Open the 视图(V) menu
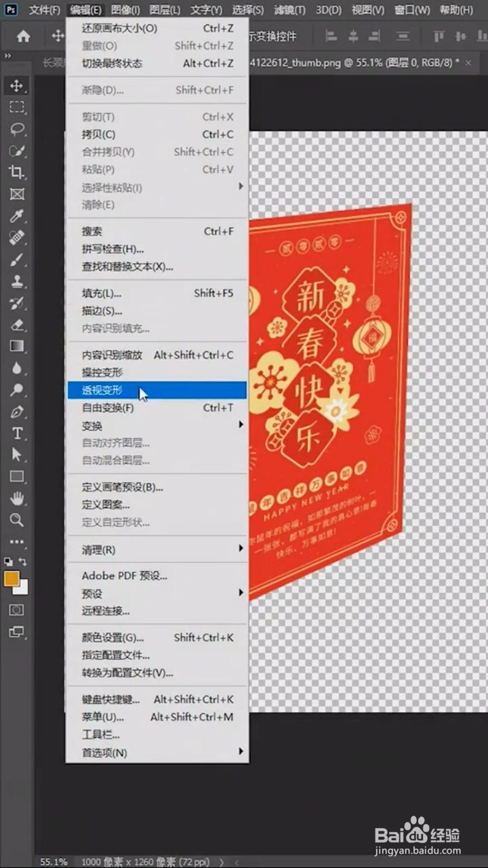This screenshot has height=868, width=488. click(x=367, y=10)
